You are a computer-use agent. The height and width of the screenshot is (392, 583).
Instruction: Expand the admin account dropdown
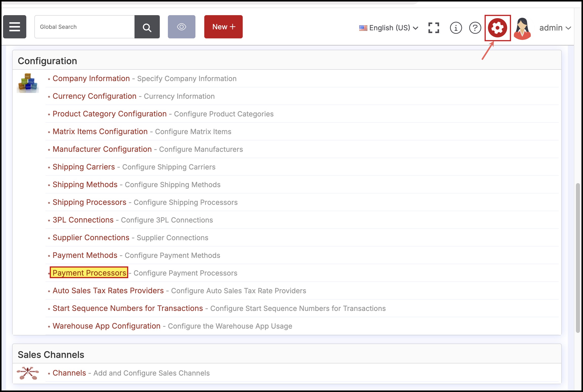[555, 28]
